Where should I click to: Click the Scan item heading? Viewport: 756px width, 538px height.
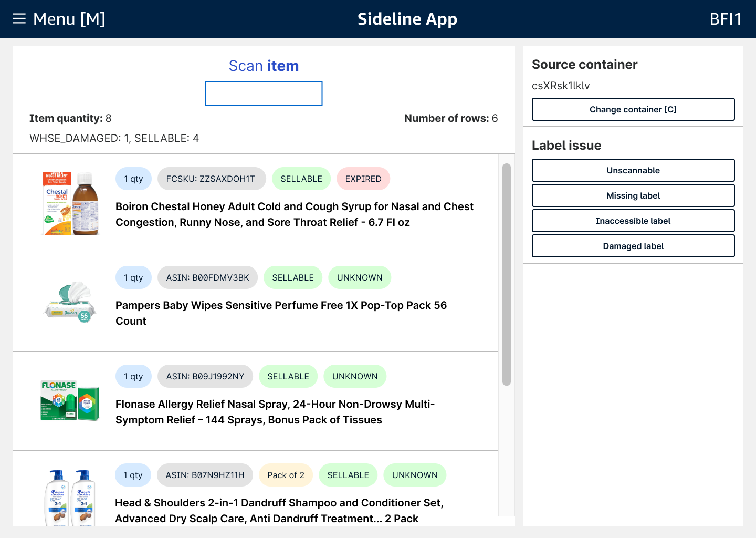coord(264,66)
